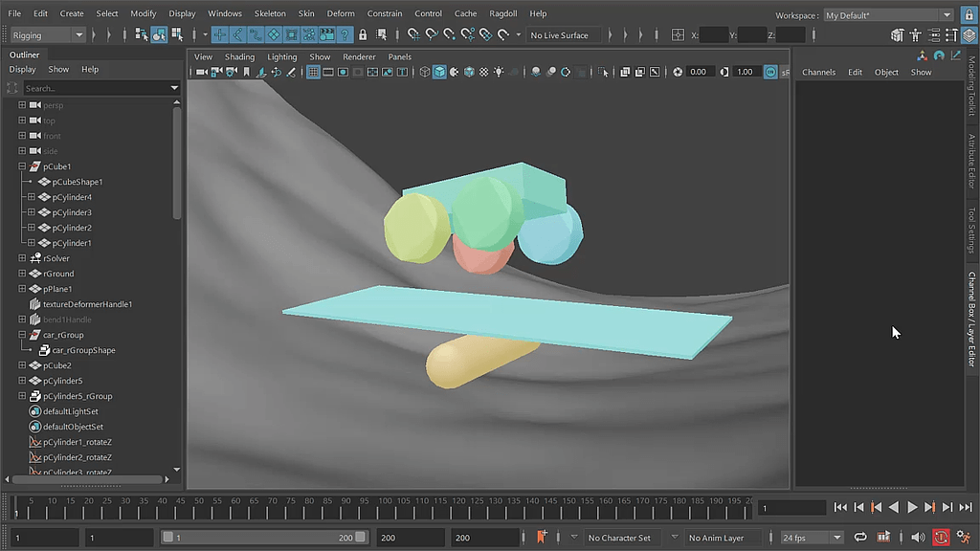
Task: Select rSolver in the Outliner
Action: (x=56, y=258)
